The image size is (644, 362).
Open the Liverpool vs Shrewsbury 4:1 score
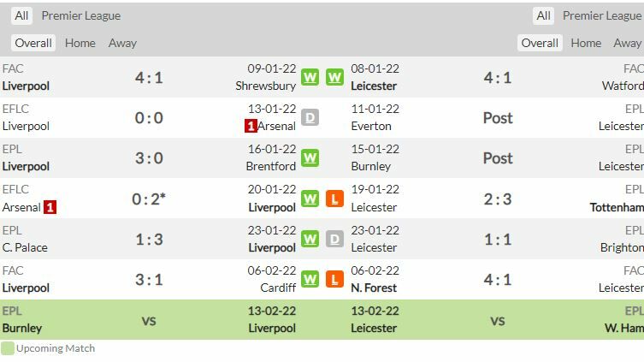tap(149, 78)
